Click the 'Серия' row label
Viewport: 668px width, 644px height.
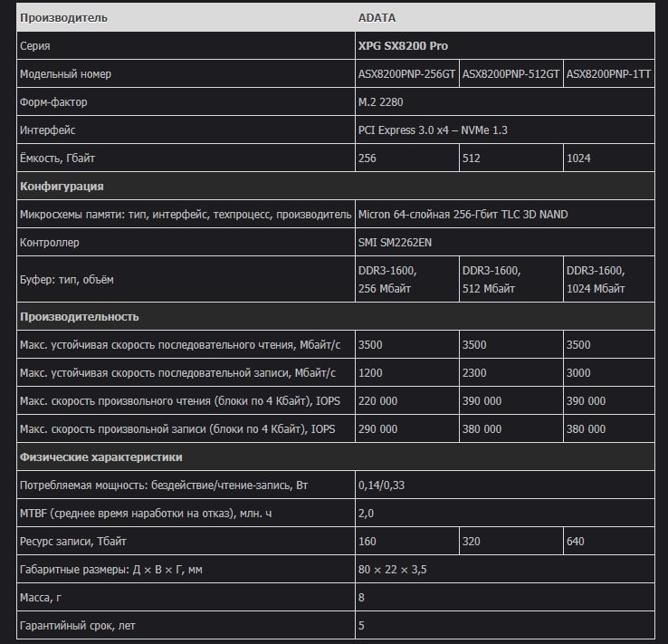pos(35,46)
